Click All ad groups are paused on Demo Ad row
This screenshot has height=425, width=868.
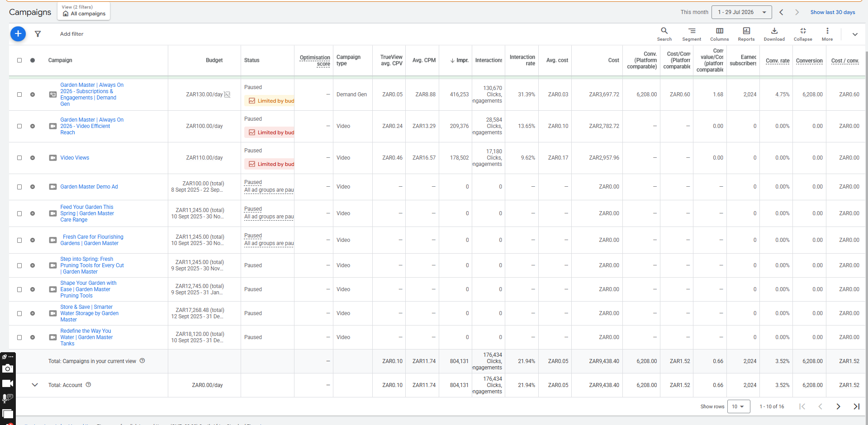(x=269, y=190)
